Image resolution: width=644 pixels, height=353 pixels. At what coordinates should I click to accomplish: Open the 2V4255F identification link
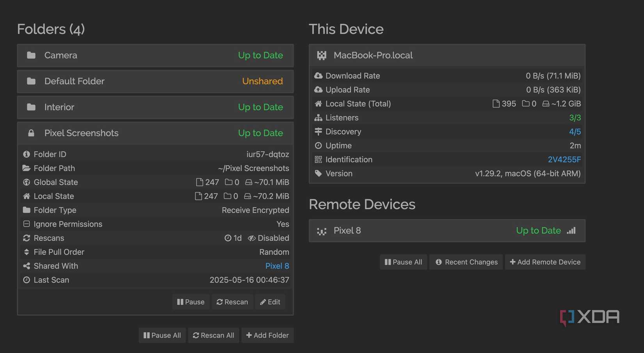coord(564,160)
